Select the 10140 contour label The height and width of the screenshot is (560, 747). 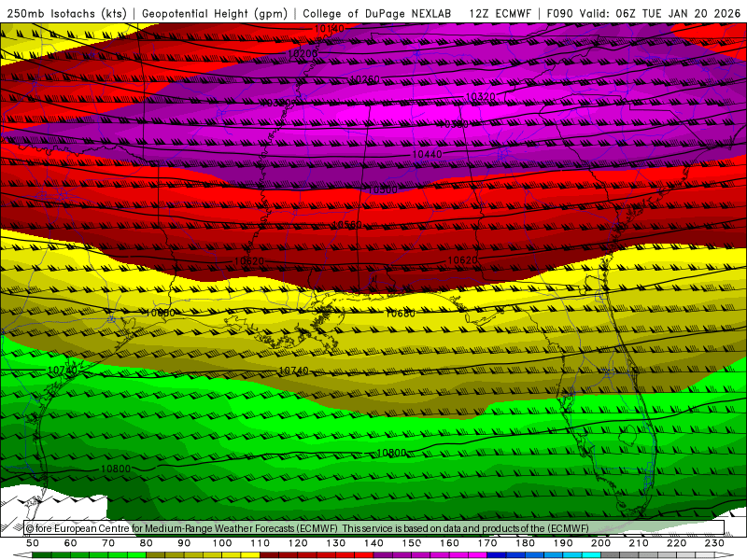pos(330,29)
